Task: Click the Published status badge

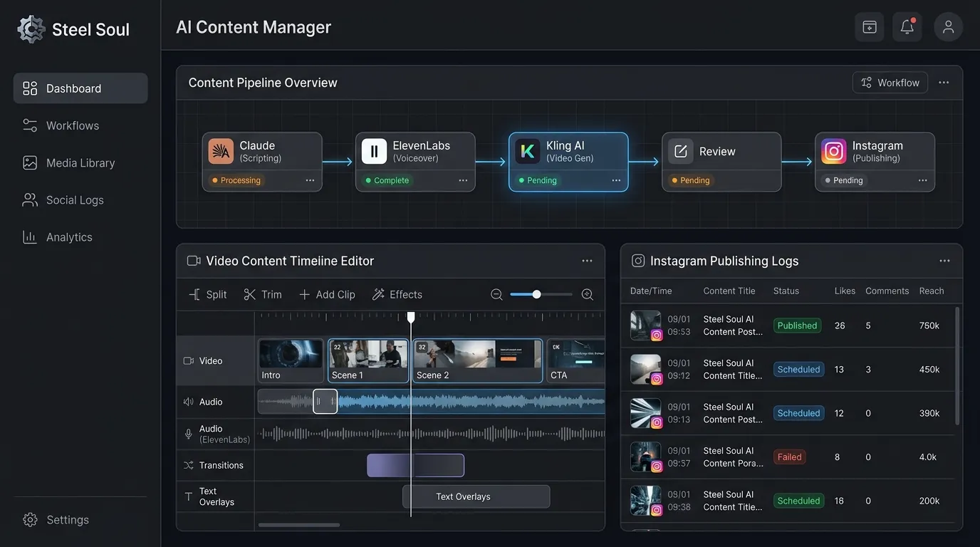Action: coord(797,325)
